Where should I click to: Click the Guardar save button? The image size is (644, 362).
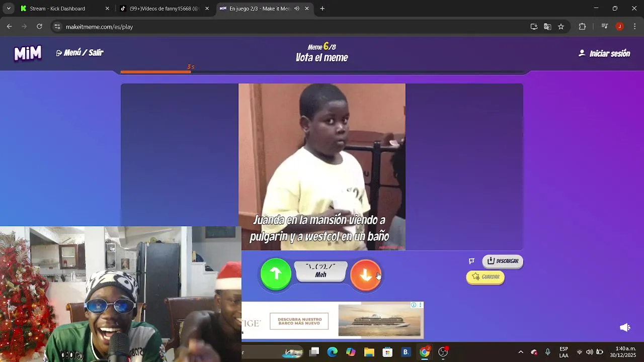[486, 277]
